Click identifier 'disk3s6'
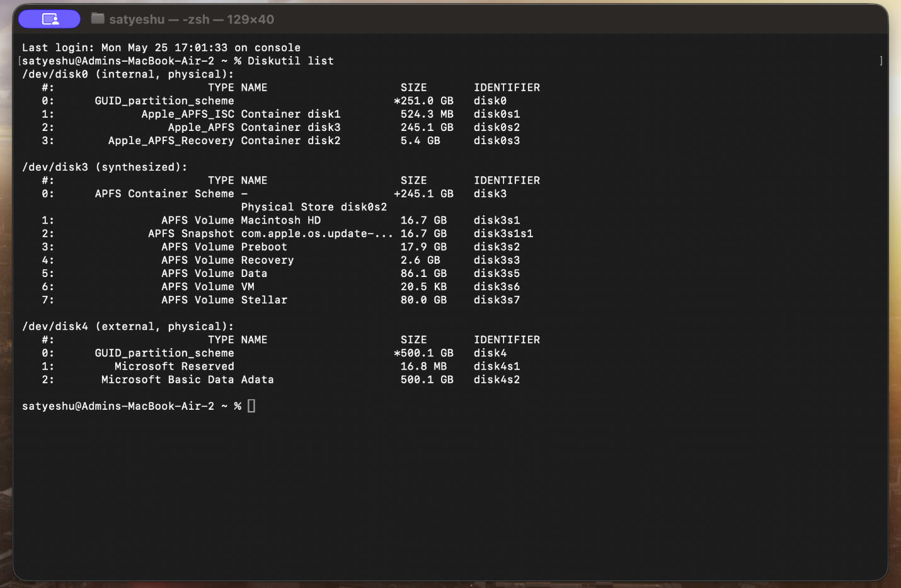901x588 pixels. [496, 286]
